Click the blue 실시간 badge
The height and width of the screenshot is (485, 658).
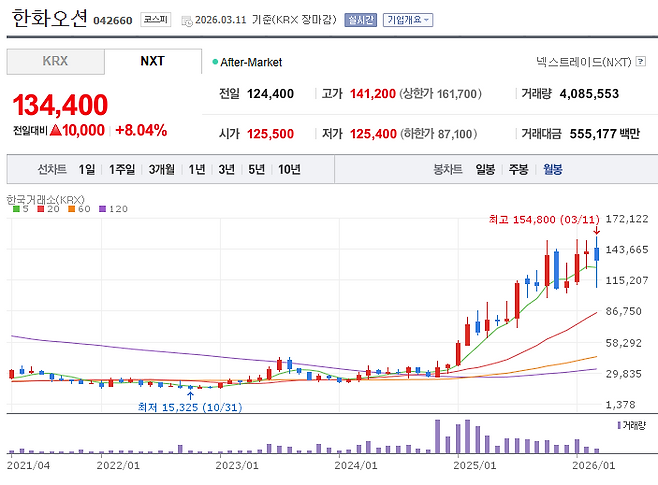pyautogui.click(x=360, y=19)
